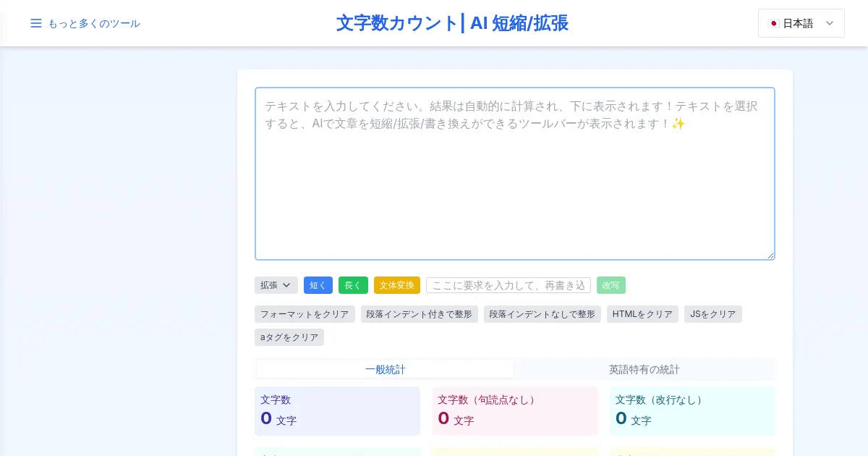The height and width of the screenshot is (456, 868).
Task: Click the textarea resize handle corner
Action: click(770, 256)
